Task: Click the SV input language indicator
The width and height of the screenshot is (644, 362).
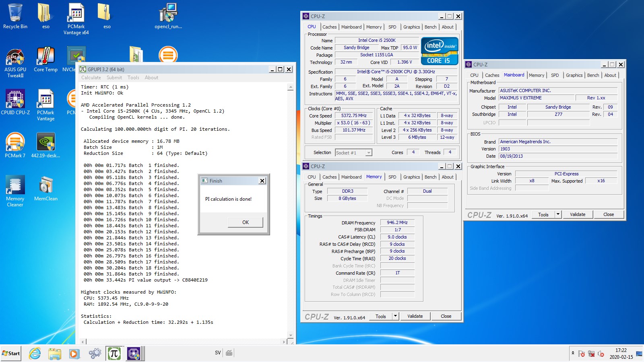Action: (218, 353)
